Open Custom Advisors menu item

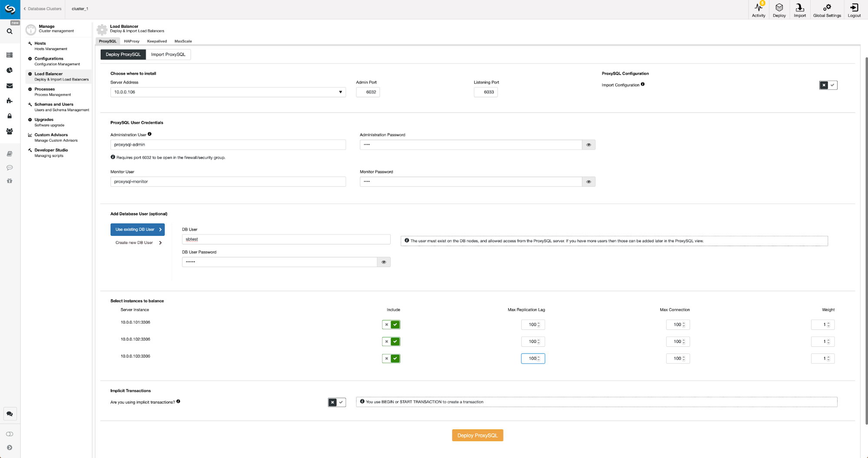pos(58,138)
